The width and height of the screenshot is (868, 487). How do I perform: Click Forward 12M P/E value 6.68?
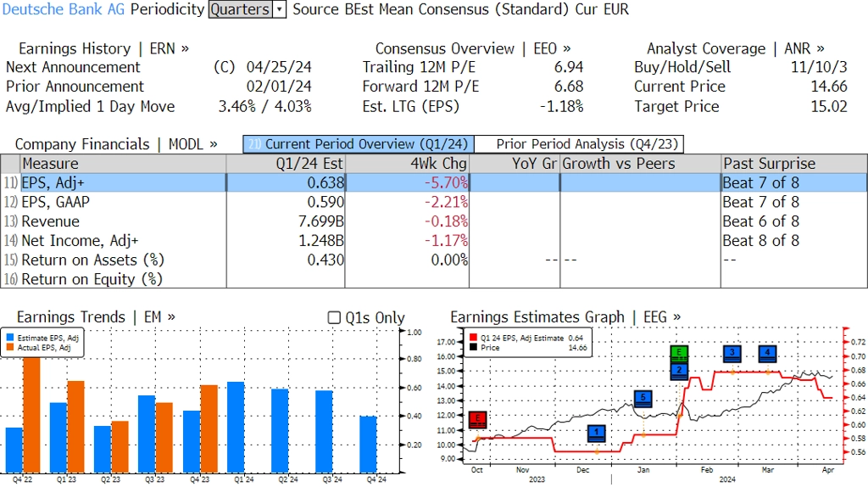click(x=569, y=87)
